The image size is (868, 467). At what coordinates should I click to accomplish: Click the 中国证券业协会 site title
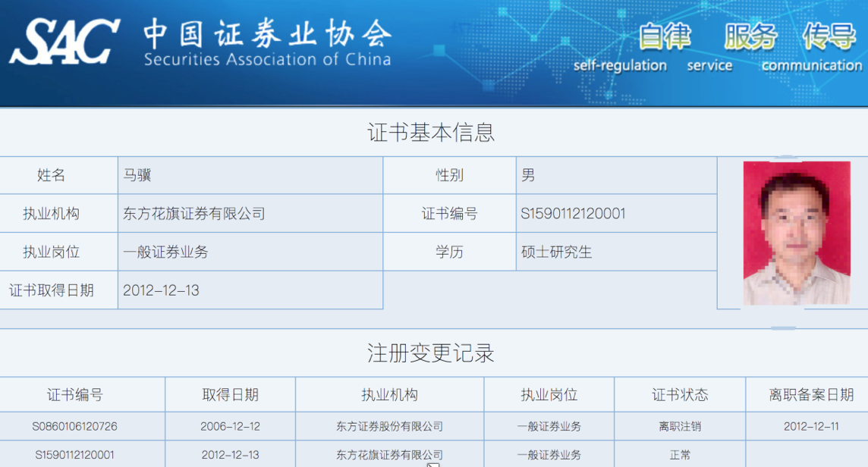coord(267,33)
